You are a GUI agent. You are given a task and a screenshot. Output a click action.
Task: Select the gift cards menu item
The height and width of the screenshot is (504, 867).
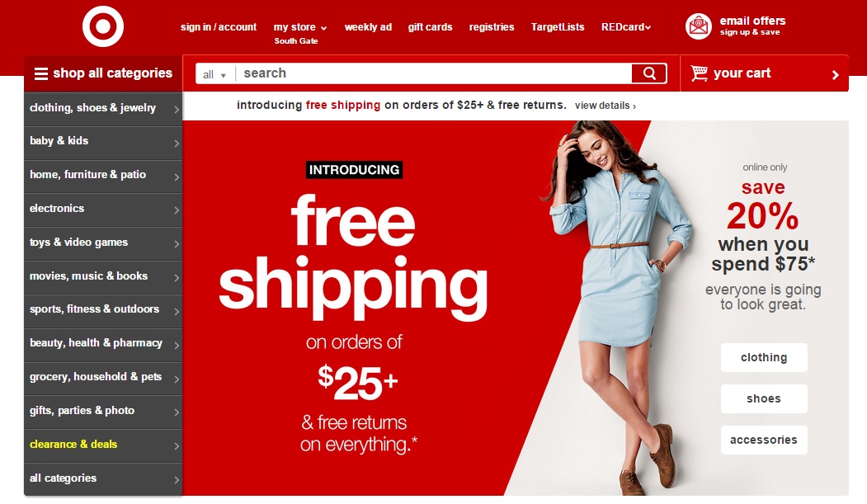430,27
